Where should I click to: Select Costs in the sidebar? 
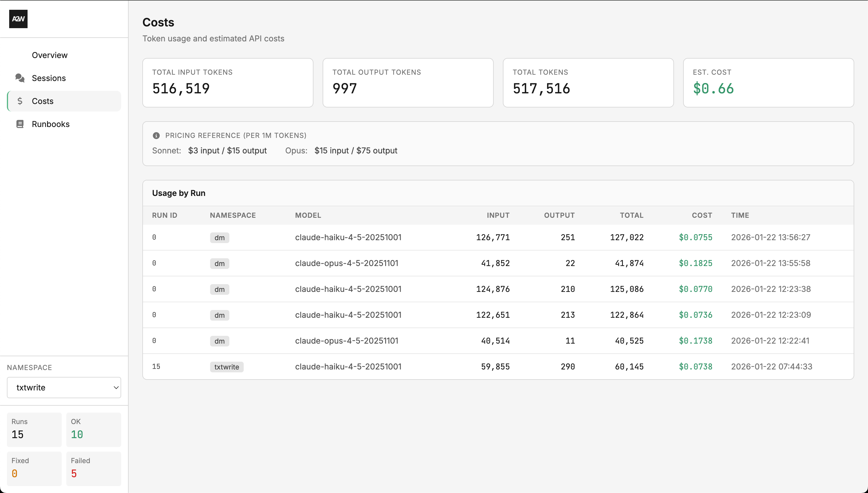tap(42, 101)
